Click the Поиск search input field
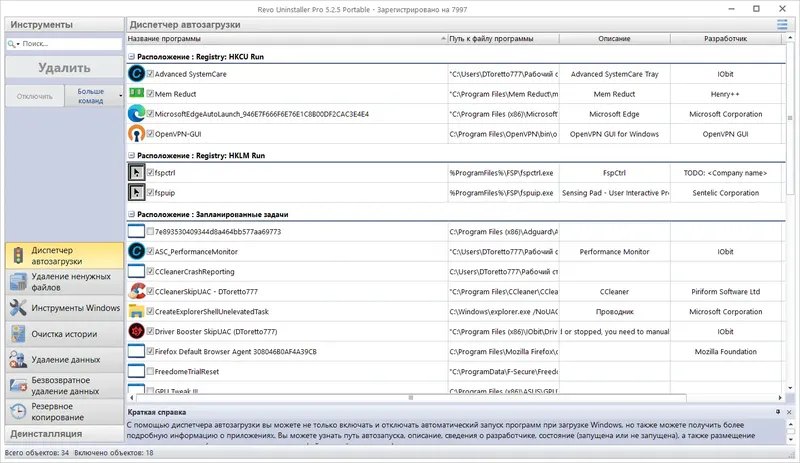Viewport: 800px width, 463px height. pyautogui.click(x=70, y=44)
